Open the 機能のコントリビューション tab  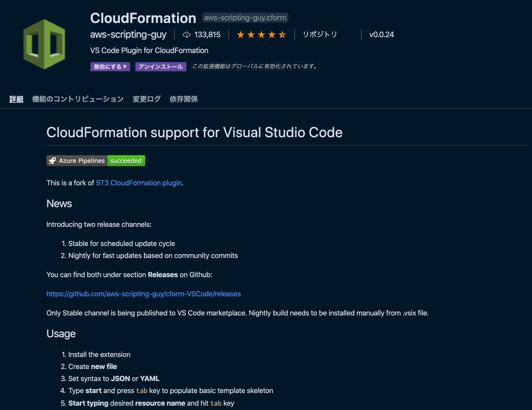click(78, 99)
